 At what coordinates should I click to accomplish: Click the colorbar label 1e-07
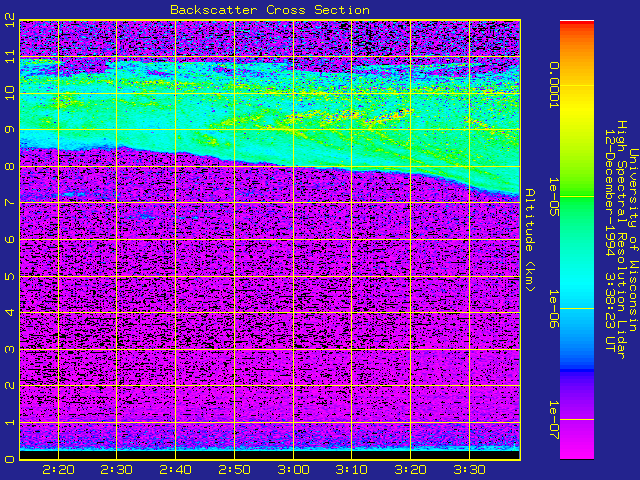pos(553,420)
